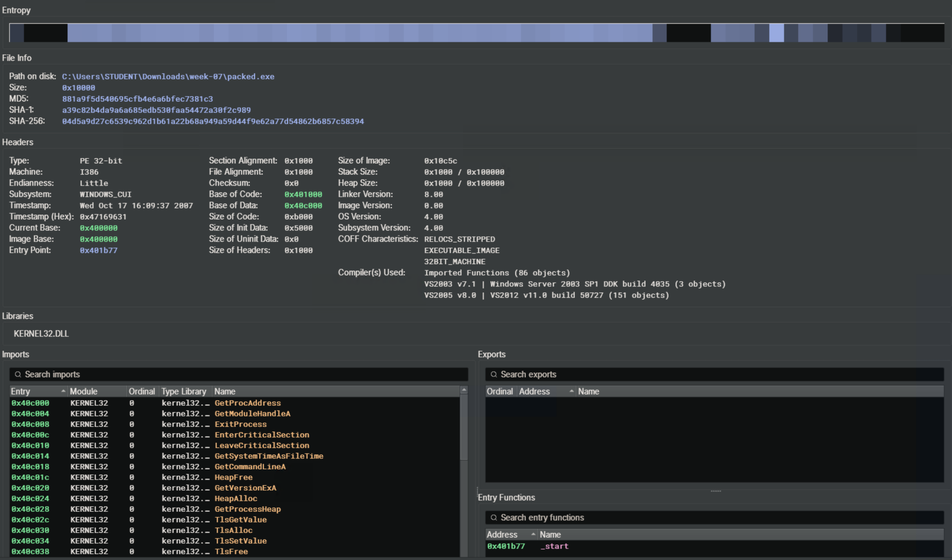Click the sort arrow on the Exports Address column header
The height and width of the screenshot is (560, 952).
pyautogui.click(x=571, y=391)
